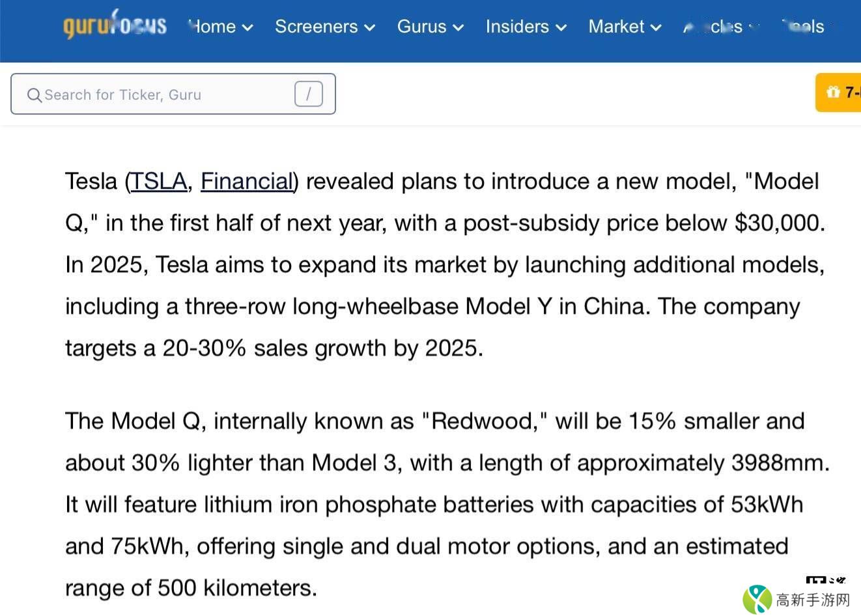
Task: Expand the chevron beside Market
Action: coord(656,27)
